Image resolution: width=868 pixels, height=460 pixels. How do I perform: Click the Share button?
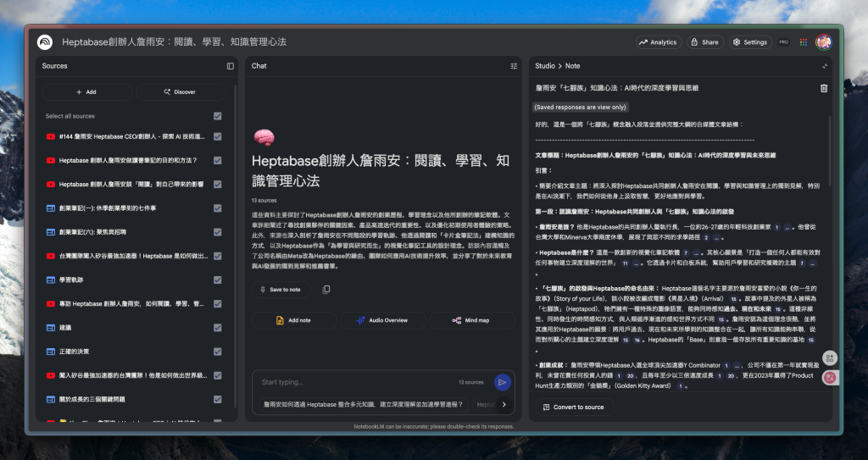704,42
